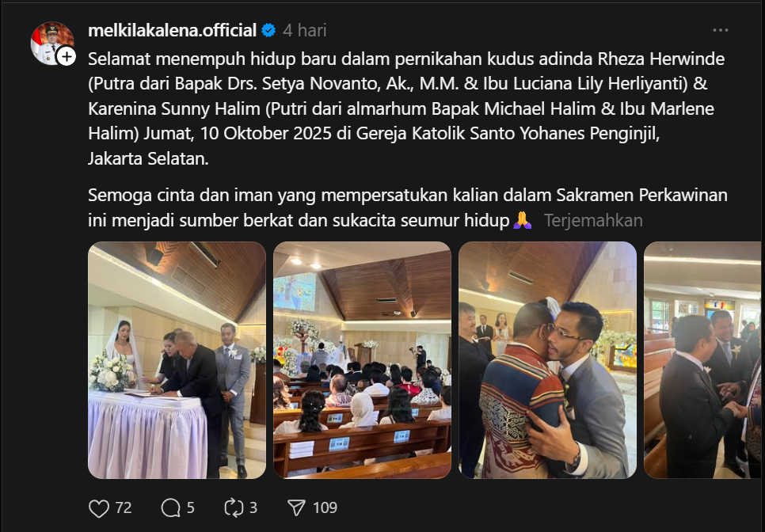Click the repost count 3
Viewport: 765px width, 532px height.
pyautogui.click(x=253, y=508)
